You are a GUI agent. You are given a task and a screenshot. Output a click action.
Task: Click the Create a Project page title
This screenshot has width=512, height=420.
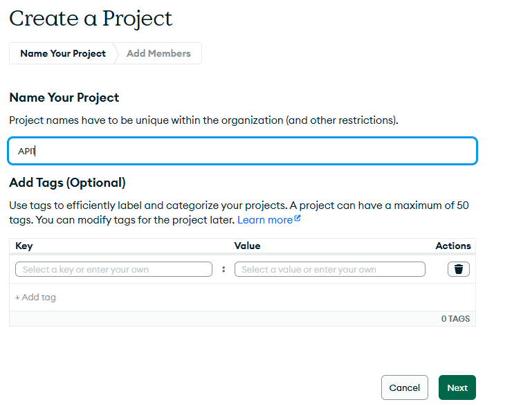(91, 19)
